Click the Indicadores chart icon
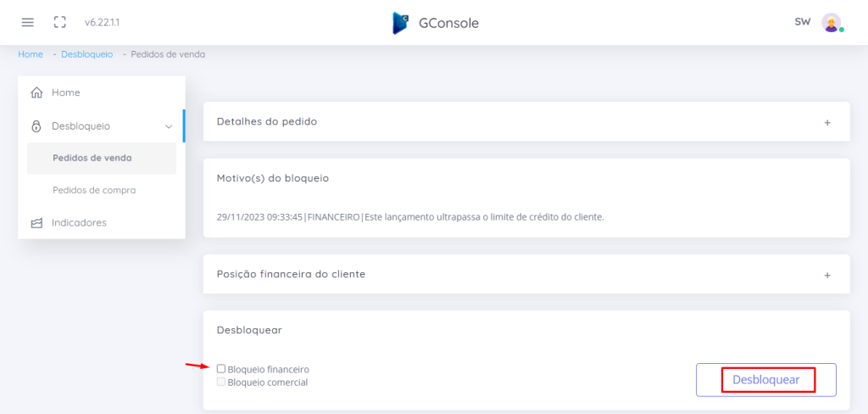 [36, 223]
